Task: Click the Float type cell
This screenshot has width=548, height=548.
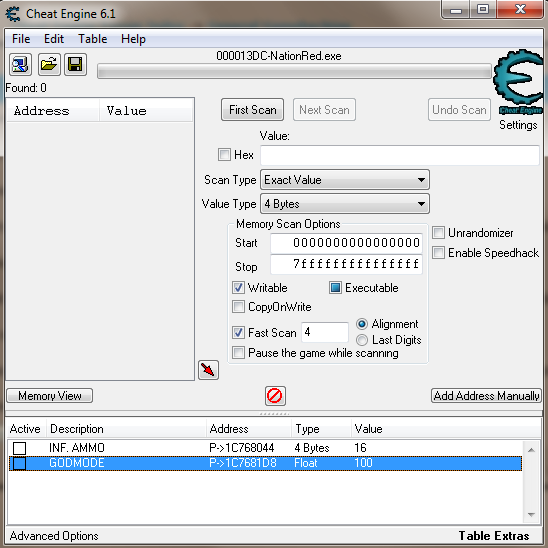Action: pos(306,463)
